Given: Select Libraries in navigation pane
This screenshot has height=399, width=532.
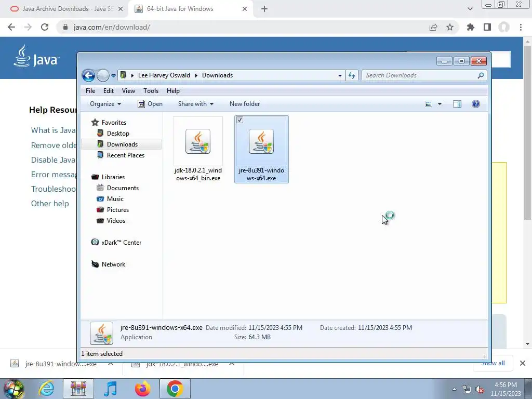Looking at the screenshot, I should (113, 177).
